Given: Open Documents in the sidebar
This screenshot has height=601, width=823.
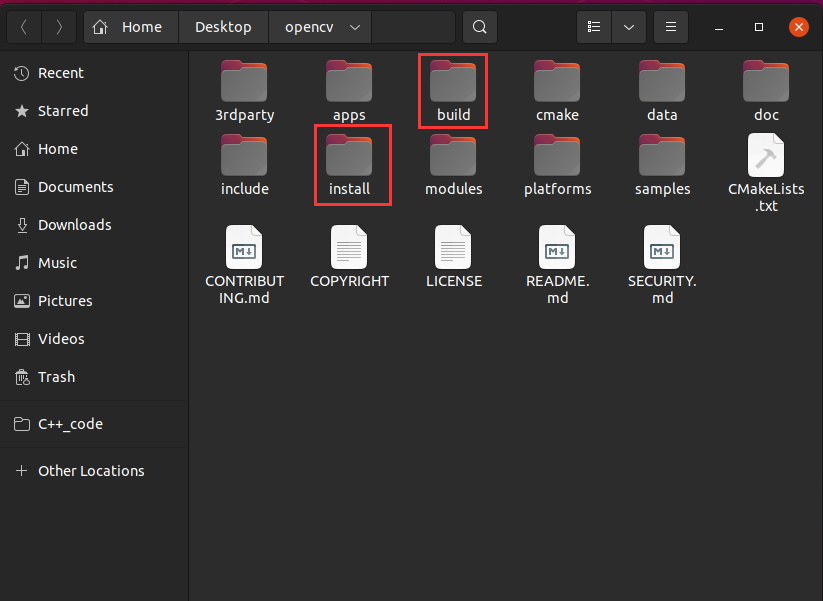Looking at the screenshot, I should tap(94, 187).
